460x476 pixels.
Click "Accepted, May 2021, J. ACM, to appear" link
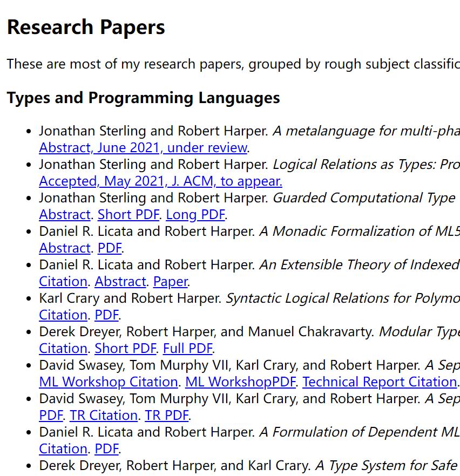160,181
